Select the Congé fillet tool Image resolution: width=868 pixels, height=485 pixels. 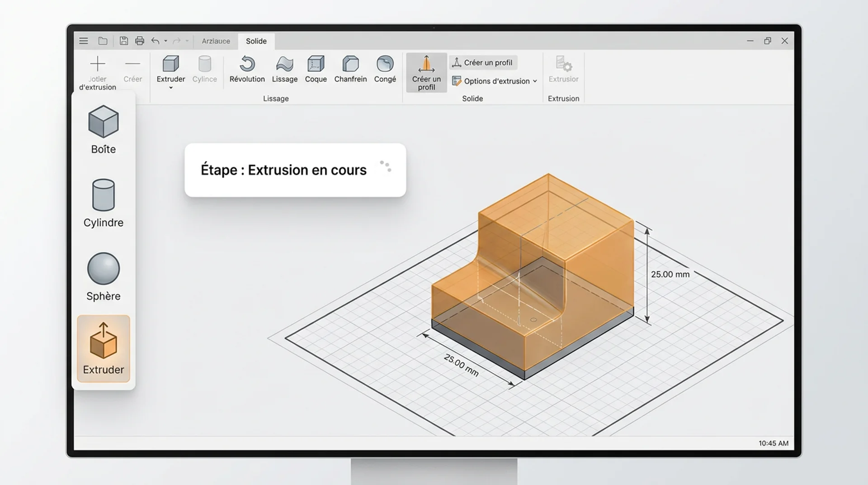[x=385, y=69]
